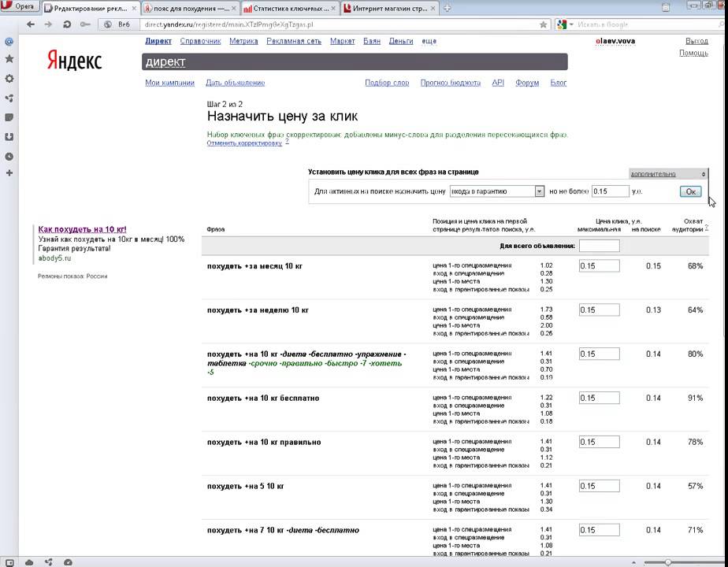Screen dimensions: 728x567
Task: Click the max price field for 'похудеть +за месяц 10 кг'
Action: tap(599, 266)
